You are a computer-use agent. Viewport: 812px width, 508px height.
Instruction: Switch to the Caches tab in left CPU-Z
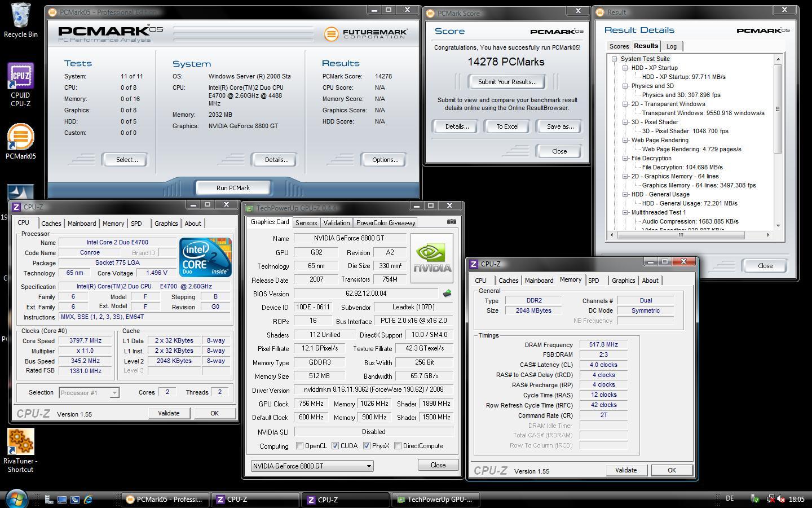tap(51, 224)
